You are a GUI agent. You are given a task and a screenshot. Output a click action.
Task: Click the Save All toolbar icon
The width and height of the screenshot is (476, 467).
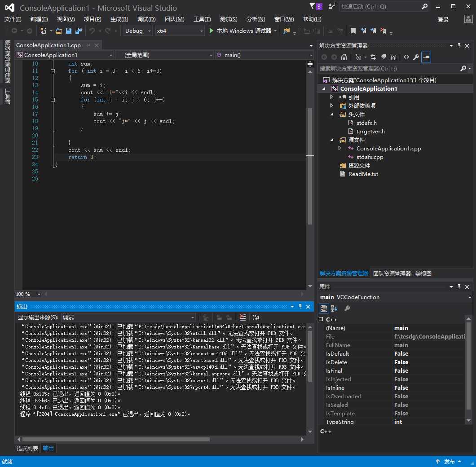pyautogui.click(x=79, y=31)
